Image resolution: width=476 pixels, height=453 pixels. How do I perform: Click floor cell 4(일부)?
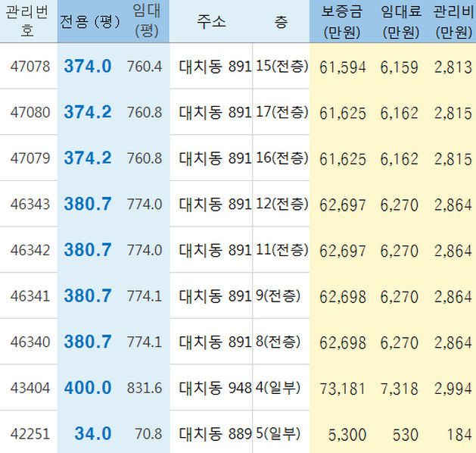pos(278,388)
